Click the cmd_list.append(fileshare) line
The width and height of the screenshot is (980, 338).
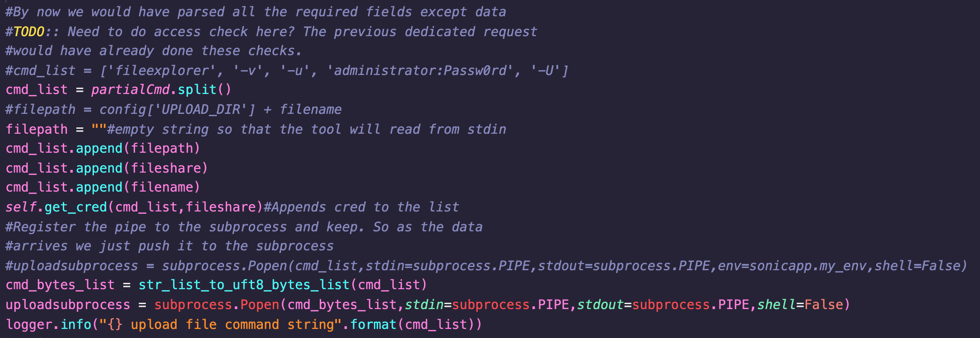click(x=107, y=168)
